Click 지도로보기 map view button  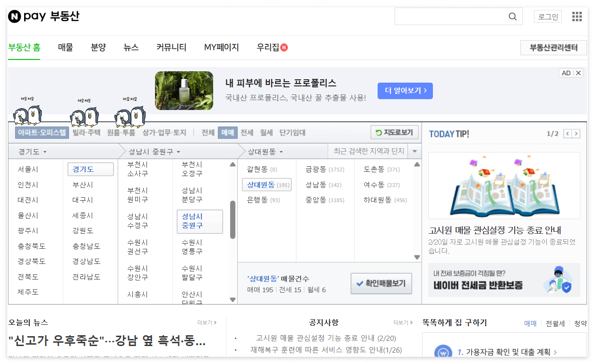point(395,133)
